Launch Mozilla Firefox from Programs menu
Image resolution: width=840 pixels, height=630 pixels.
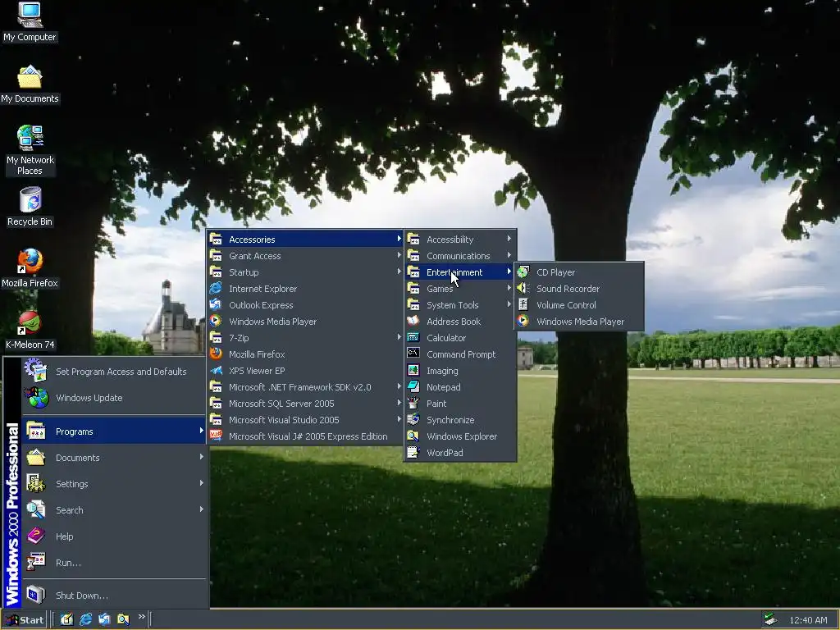305,354
